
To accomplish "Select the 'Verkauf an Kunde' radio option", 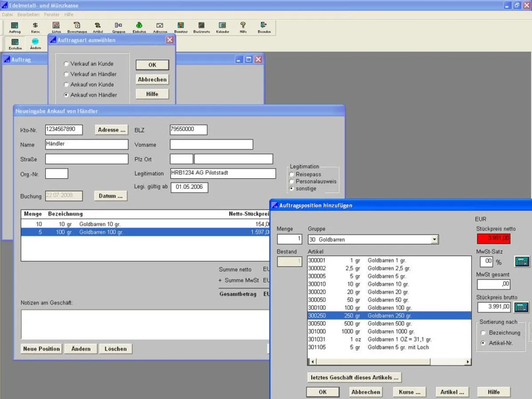I will click(x=66, y=64).
